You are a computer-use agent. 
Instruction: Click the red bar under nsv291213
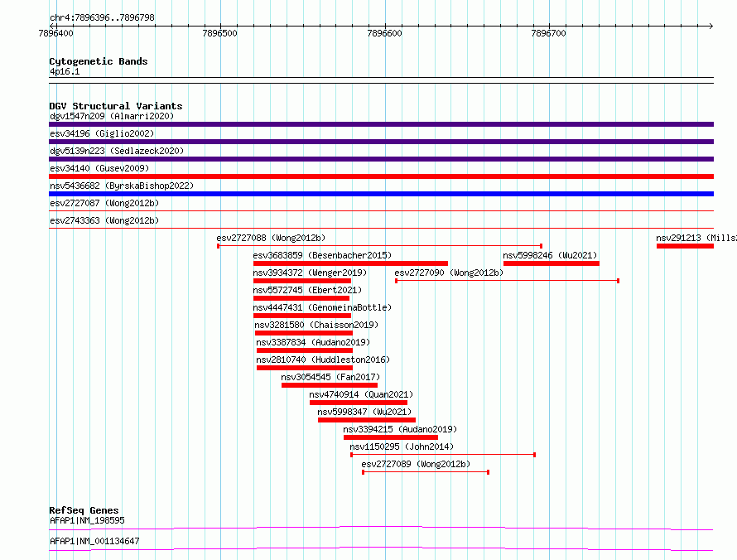tap(686, 246)
